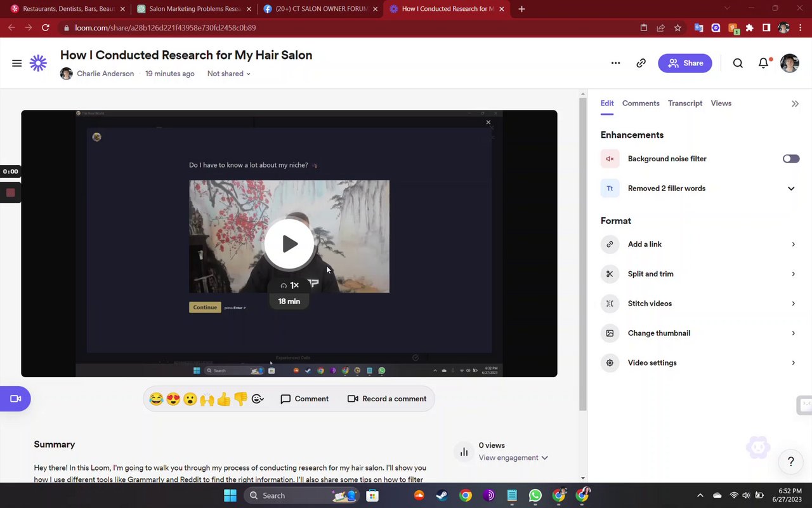Screen dimensions: 812x508
Task: Click the purple Share button
Action: [x=685, y=63]
